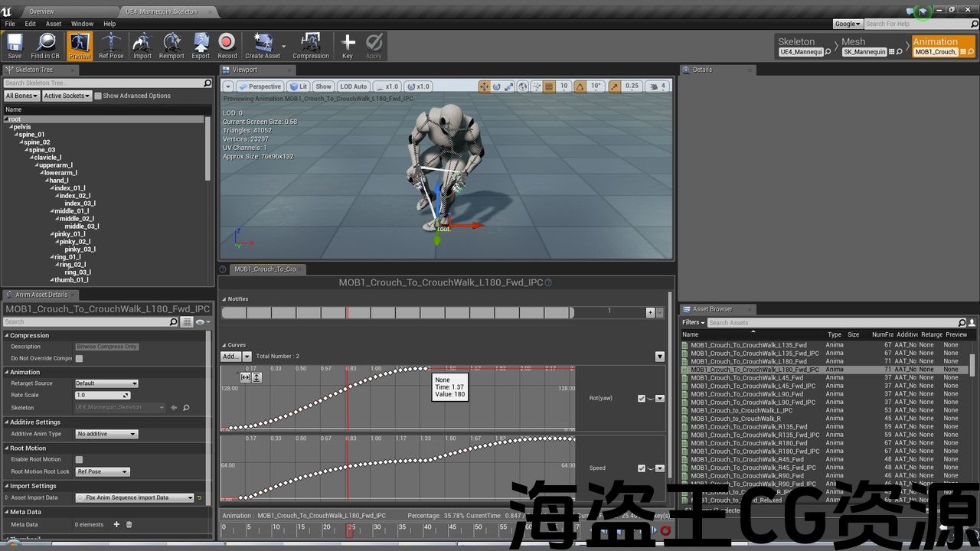Open the All Bones dropdown

(21, 96)
